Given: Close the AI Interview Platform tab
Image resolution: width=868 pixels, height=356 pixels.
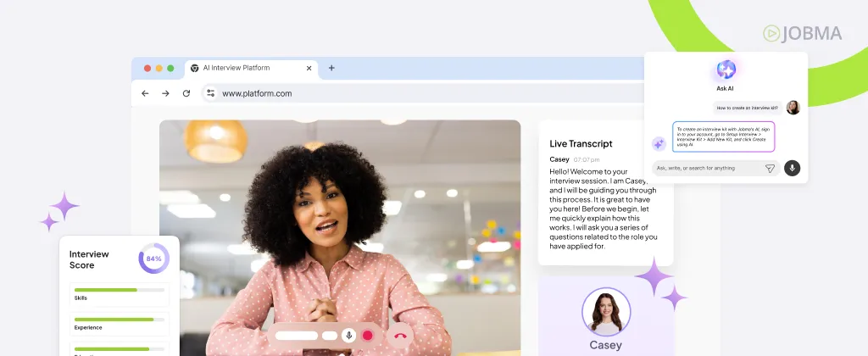Looking at the screenshot, I should (x=307, y=68).
